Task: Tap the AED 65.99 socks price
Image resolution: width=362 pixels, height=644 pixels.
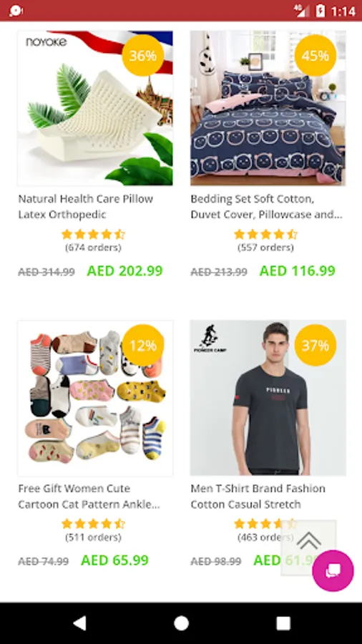Action: 115,560
